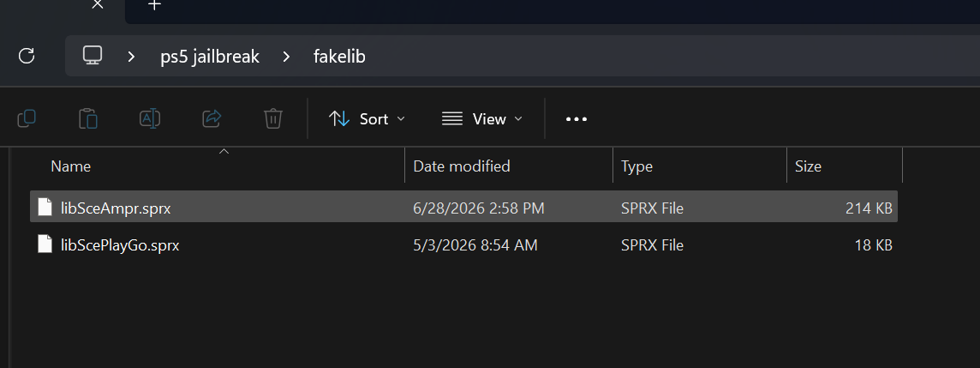Click the Share toolbar icon

[212, 118]
